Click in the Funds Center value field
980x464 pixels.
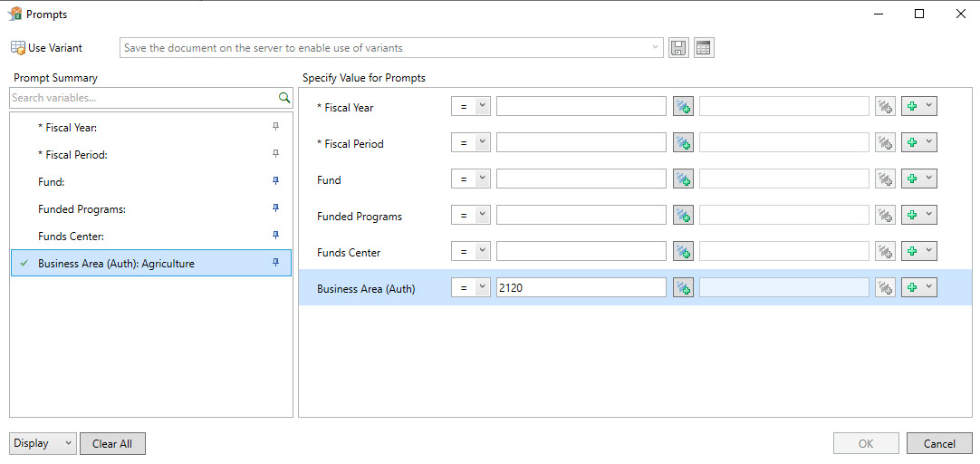pyautogui.click(x=581, y=252)
